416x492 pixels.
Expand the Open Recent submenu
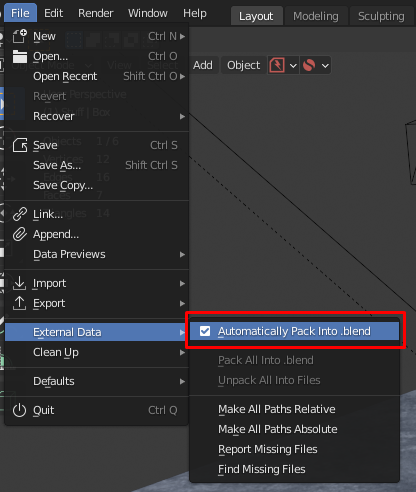(97, 76)
